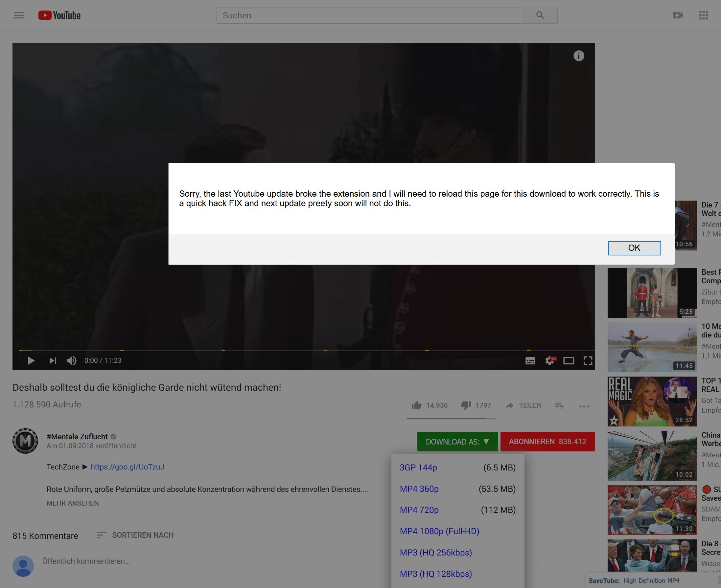The image size is (721, 588).
Task: Click the create video camera icon
Action: (x=678, y=15)
